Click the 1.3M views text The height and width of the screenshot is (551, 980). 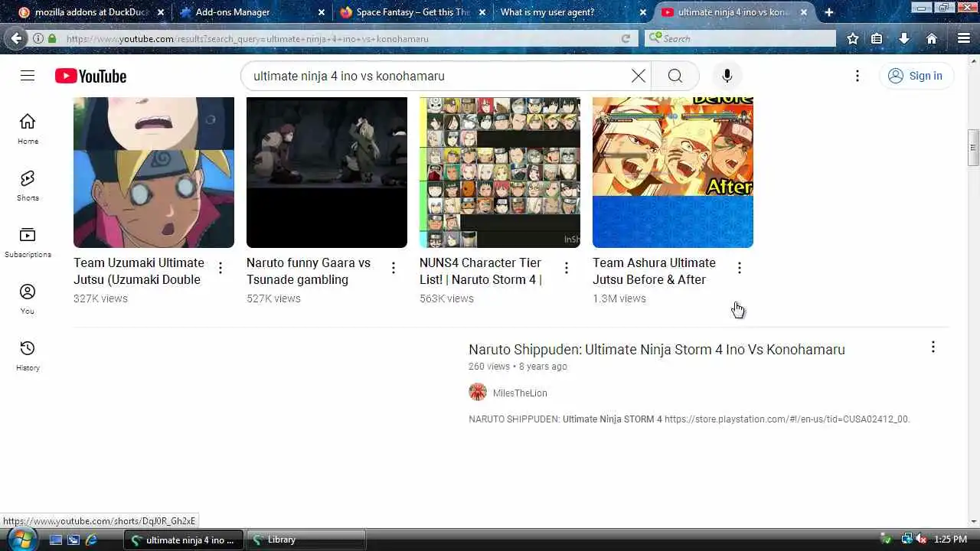click(619, 298)
